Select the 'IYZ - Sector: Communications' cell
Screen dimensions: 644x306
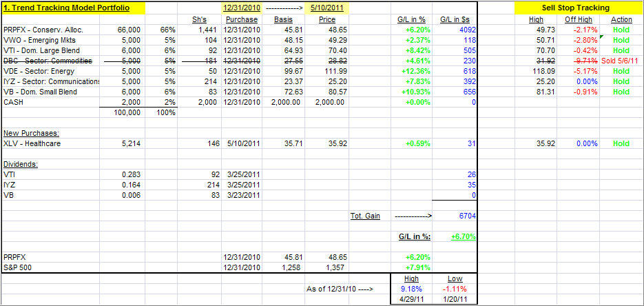click(50, 81)
